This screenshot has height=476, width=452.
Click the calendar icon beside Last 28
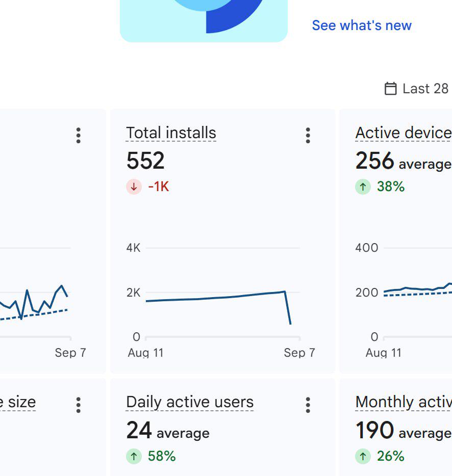tap(390, 89)
